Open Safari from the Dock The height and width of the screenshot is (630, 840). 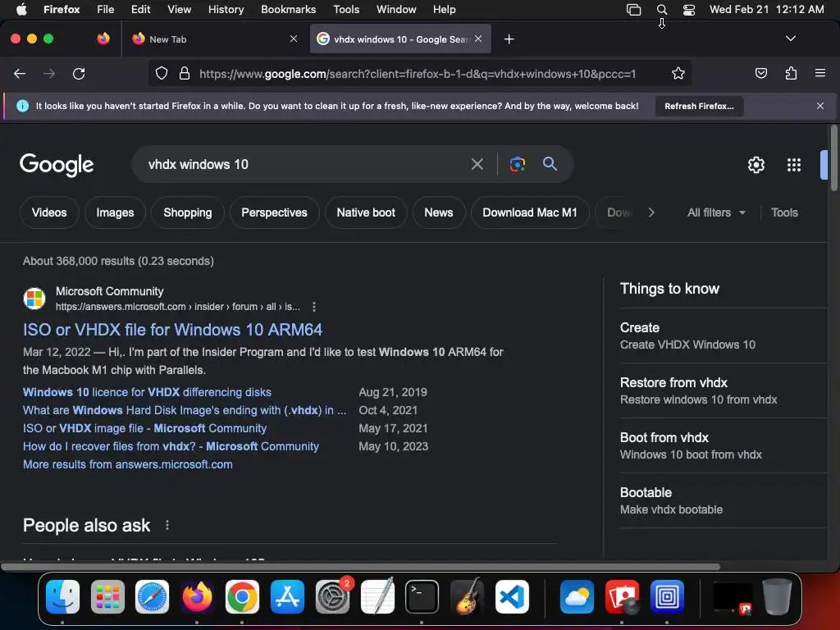click(152, 596)
